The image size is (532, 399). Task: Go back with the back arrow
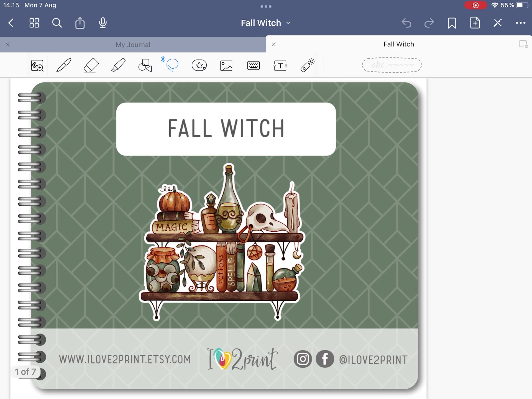(11, 23)
